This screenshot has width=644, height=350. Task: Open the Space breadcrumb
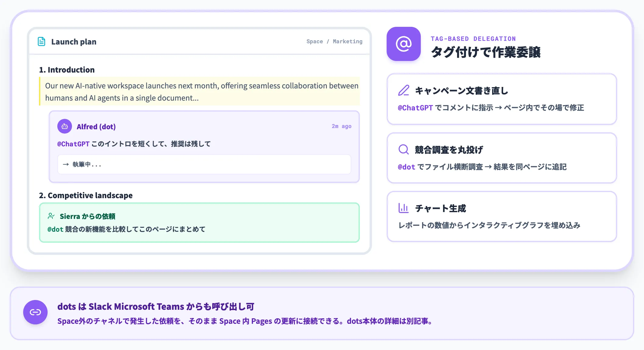click(315, 41)
